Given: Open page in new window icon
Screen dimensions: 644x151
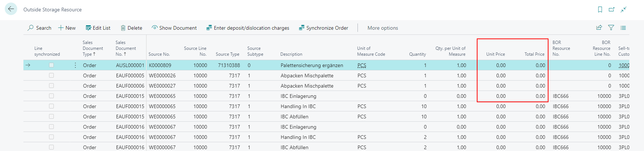Looking at the screenshot, I should point(611,10).
